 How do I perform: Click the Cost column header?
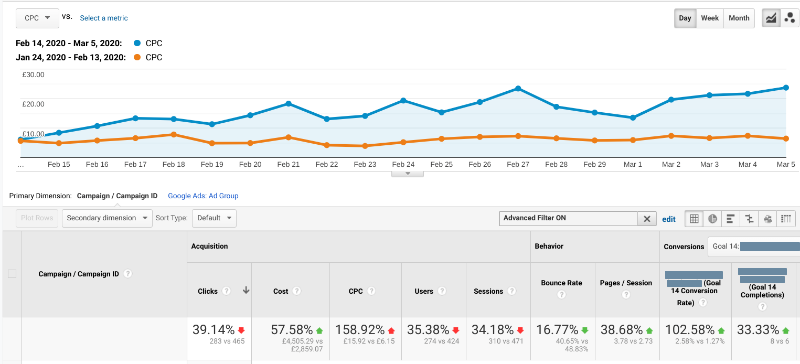coord(281,291)
